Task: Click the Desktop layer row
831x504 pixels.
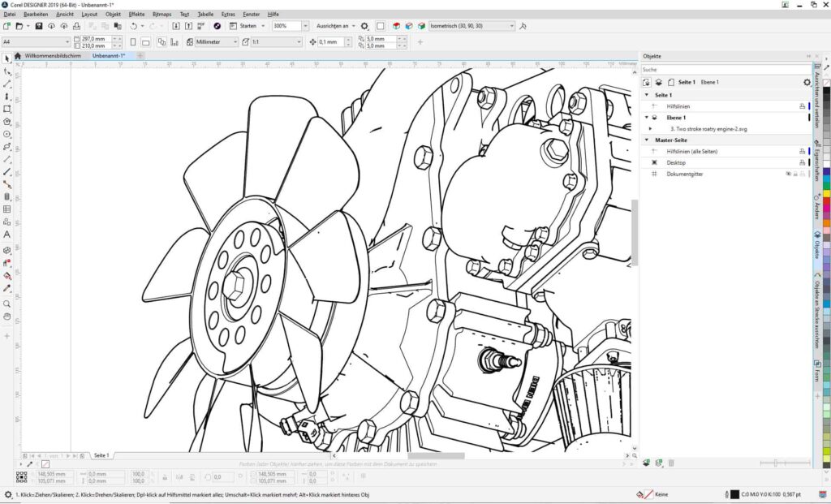Action: point(725,162)
